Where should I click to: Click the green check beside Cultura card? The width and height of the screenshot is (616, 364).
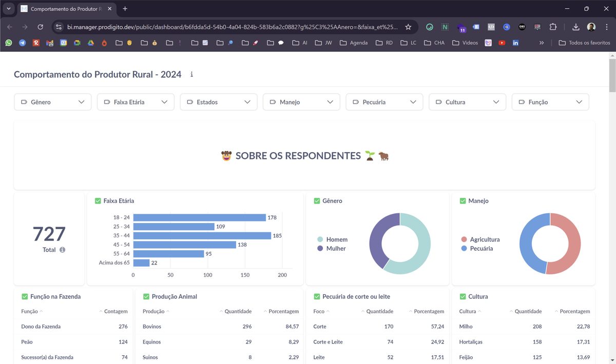(463, 296)
